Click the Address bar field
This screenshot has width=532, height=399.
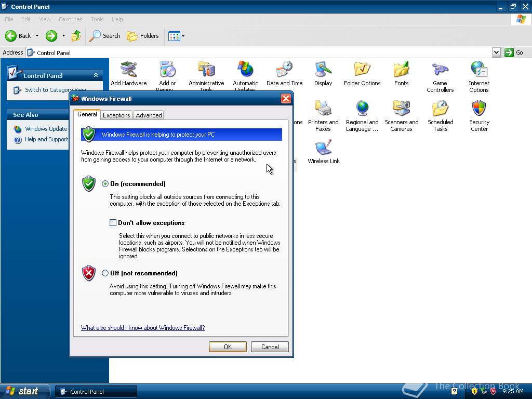click(x=259, y=52)
